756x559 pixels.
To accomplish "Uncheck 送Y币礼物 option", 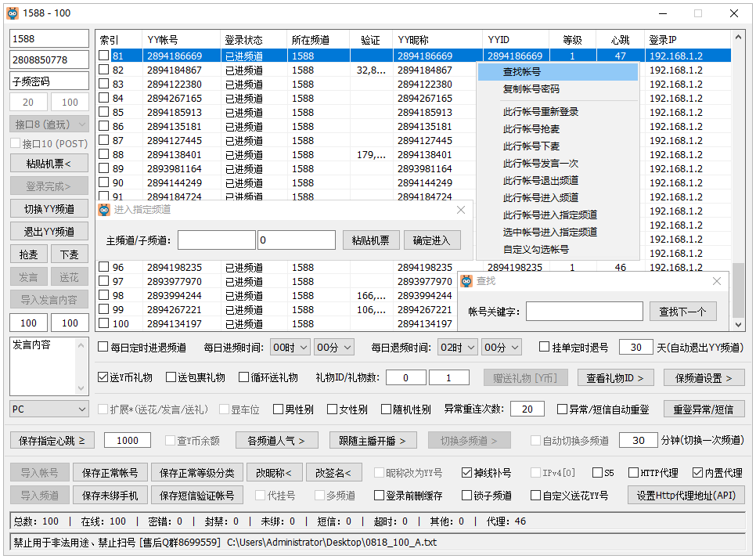I will pyautogui.click(x=103, y=377).
